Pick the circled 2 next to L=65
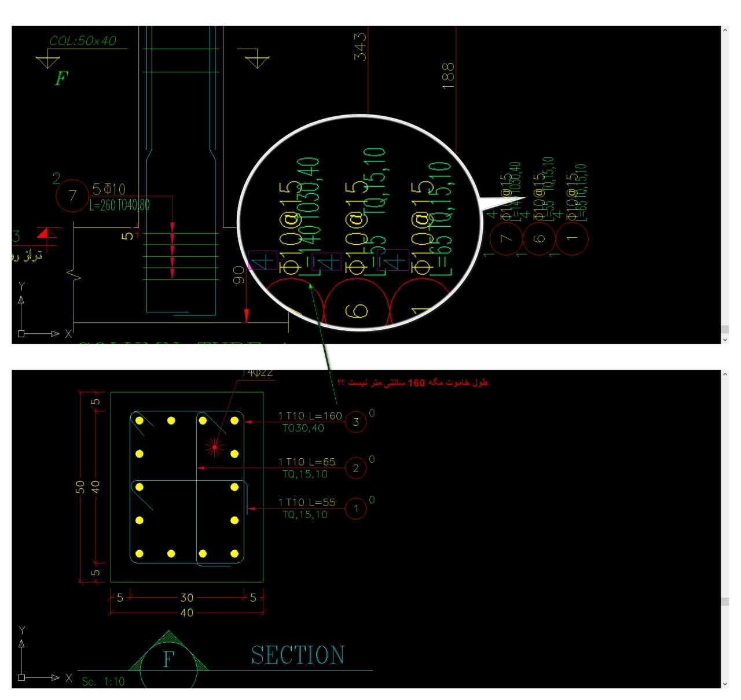Image resolution: width=741 pixels, height=700 pixels. tap(355, 468)
